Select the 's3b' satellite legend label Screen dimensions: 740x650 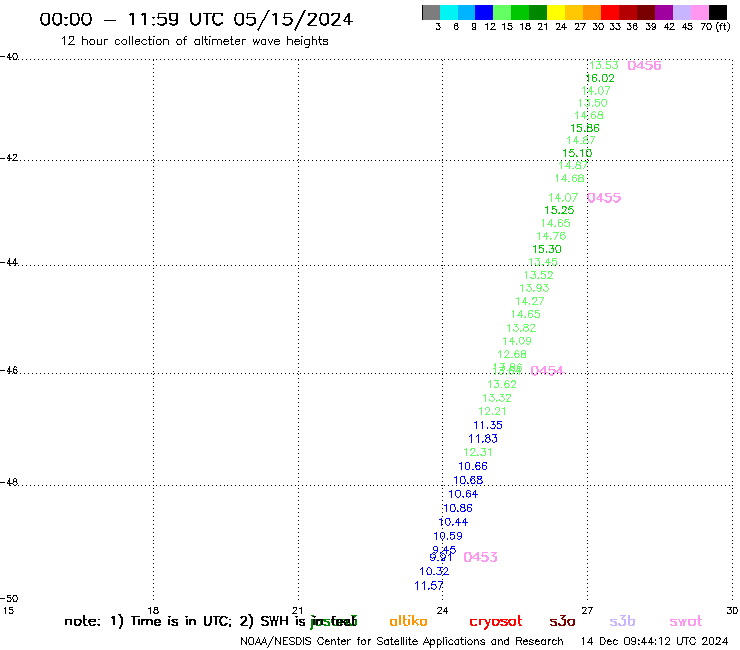(622, 621)
